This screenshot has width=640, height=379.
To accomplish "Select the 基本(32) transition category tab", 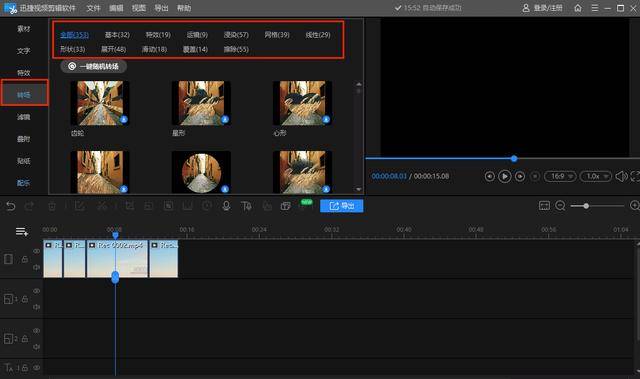I will (x=117, y=35).
